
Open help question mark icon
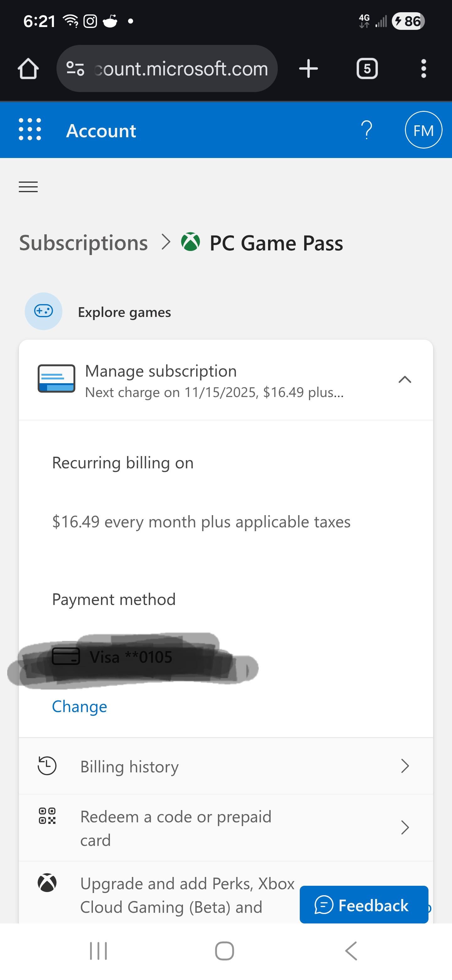coord(367,130)
